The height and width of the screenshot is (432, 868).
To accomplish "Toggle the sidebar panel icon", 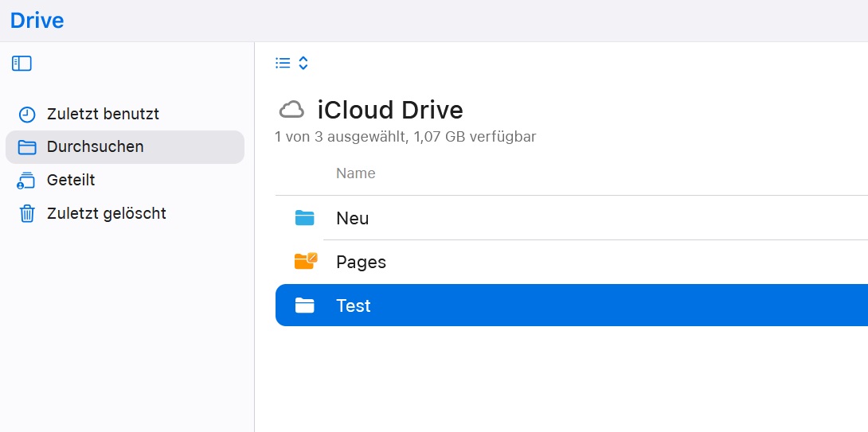I will (x=22, y=64).
